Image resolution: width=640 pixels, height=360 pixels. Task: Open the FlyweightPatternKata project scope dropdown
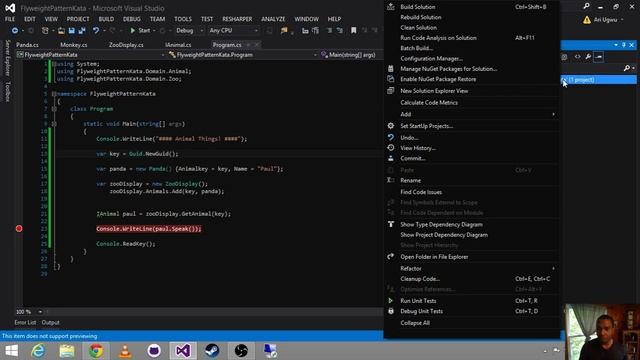click(x=91, y=55)
